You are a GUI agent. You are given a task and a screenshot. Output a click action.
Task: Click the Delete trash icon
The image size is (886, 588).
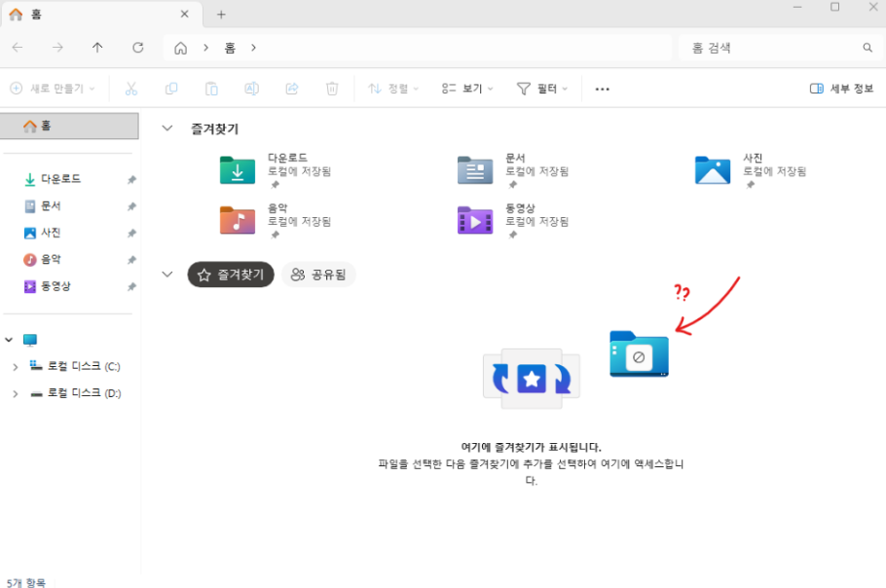coord(332,89)
